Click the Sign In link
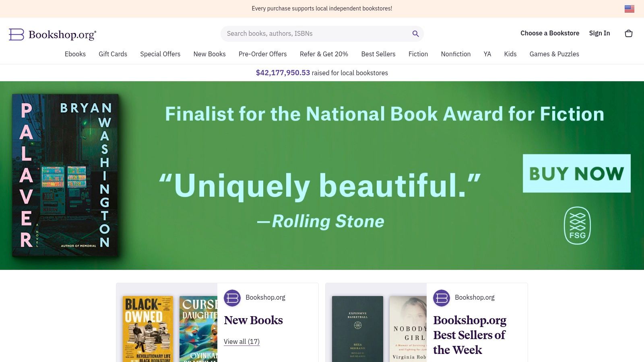The width and height of the screenshot is (644, 362). pyautogui.click(x=599, y=33)
